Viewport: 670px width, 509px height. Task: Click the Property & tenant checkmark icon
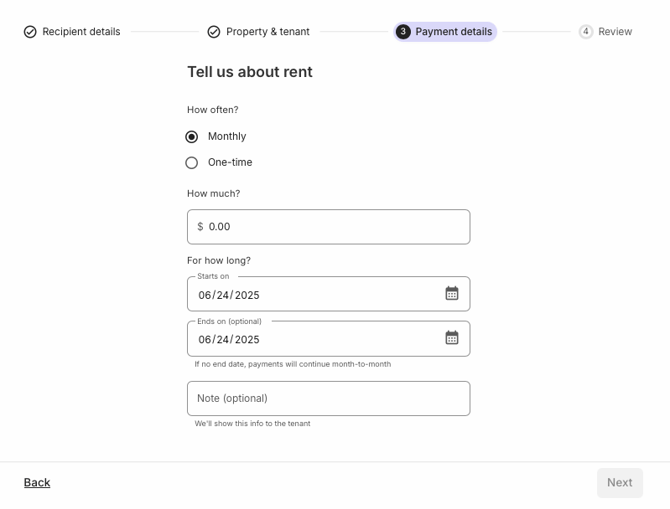(214, 32)
